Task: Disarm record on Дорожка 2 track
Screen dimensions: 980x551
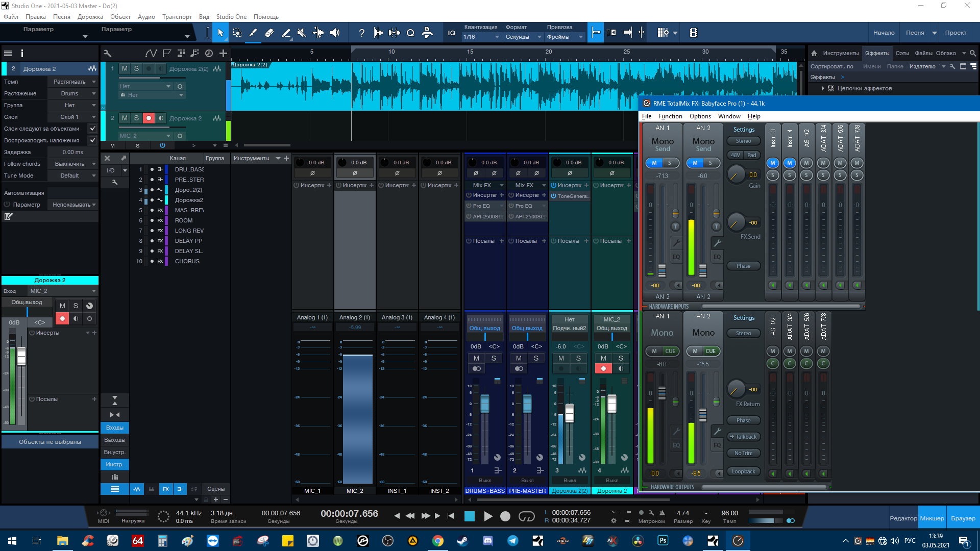Action: coord(149,118)
